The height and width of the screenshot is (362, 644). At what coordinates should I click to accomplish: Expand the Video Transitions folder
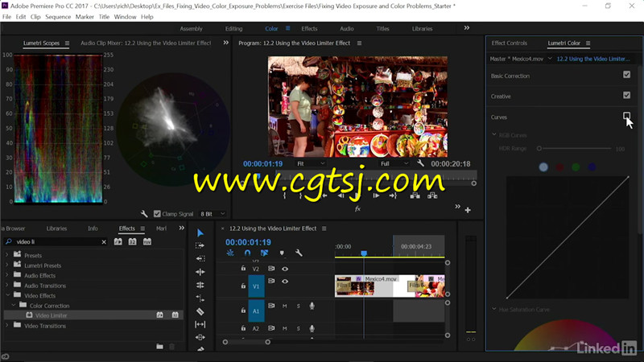coord(6,326)
